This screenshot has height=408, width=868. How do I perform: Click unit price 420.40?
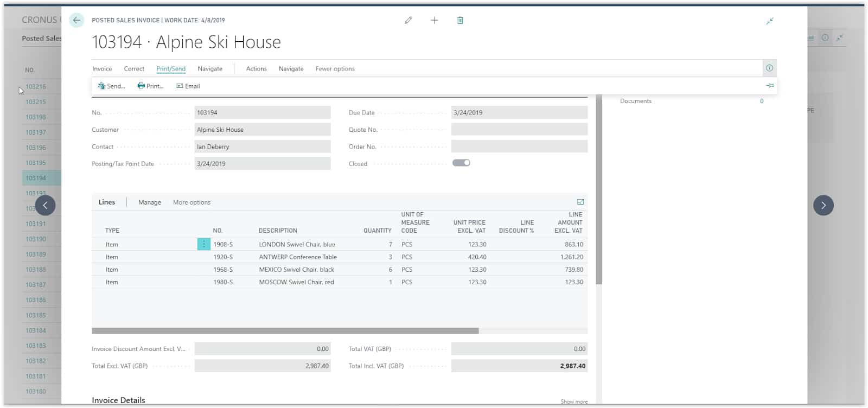click(x=477, y=257)
